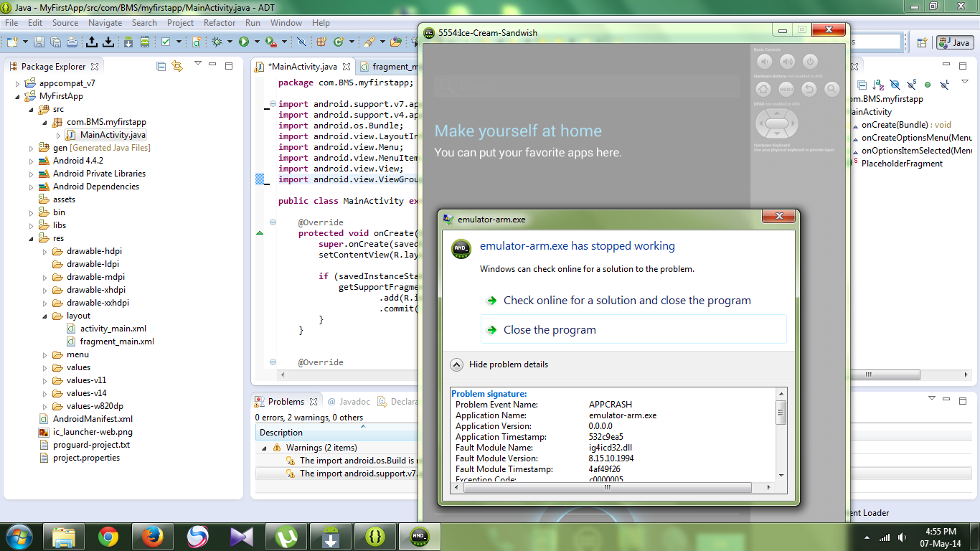Open the Source menu
The width and height of the screenshot is (980, 551).
coord(65,23)
